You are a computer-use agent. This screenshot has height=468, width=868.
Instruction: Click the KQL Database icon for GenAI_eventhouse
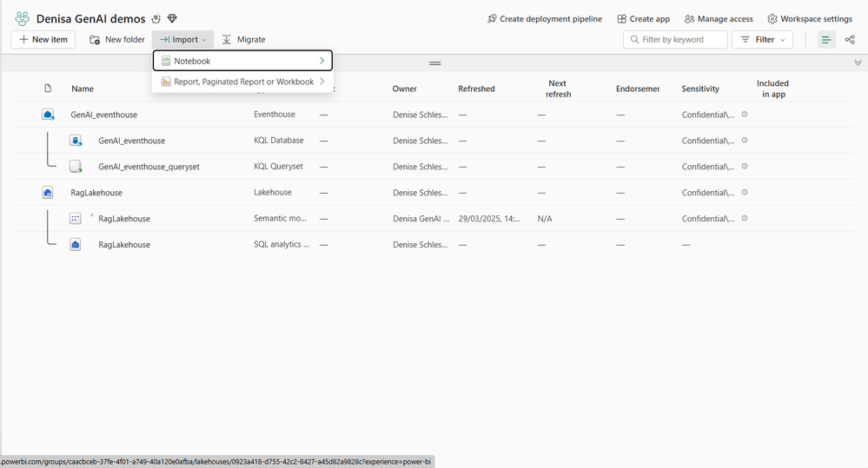point(76,141)
